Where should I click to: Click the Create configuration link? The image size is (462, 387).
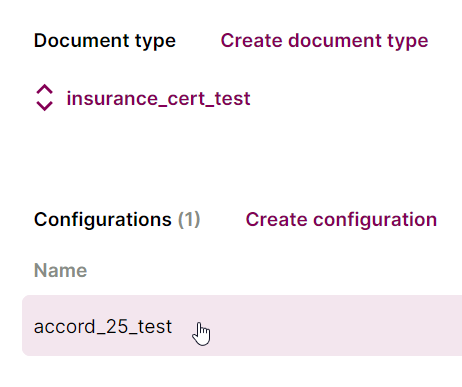pyautogui.click(x=341, y=220)
